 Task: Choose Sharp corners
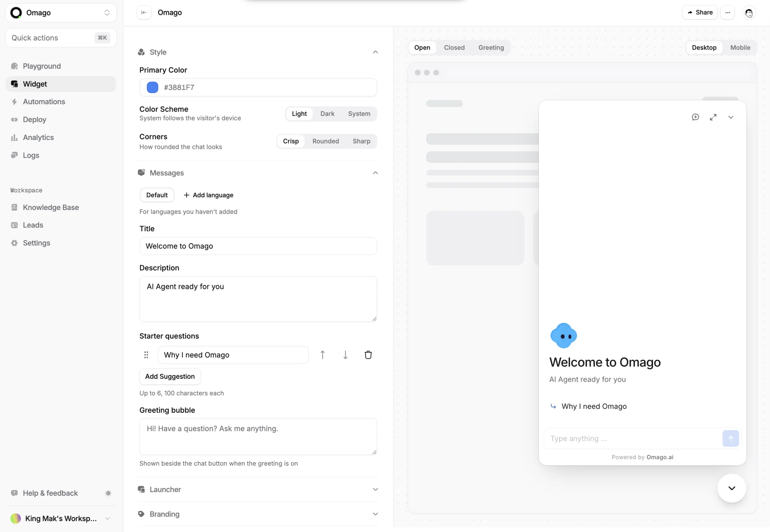point(362,141)
